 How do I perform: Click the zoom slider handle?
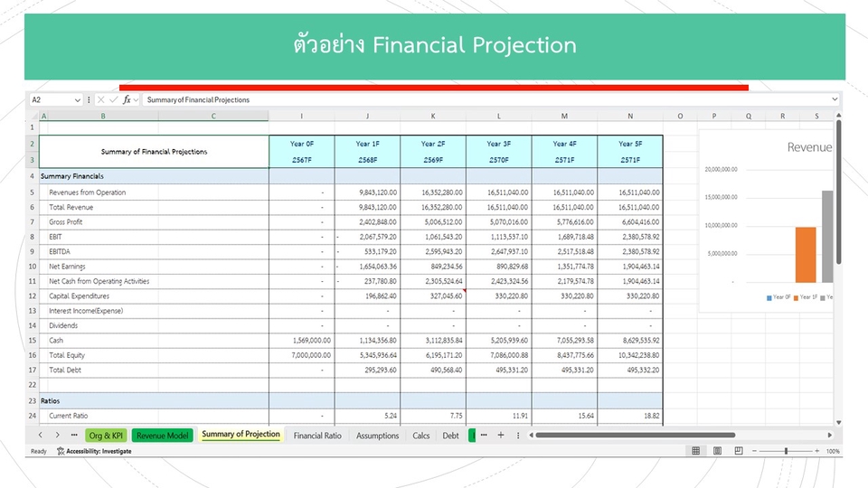tap(786, 451)
